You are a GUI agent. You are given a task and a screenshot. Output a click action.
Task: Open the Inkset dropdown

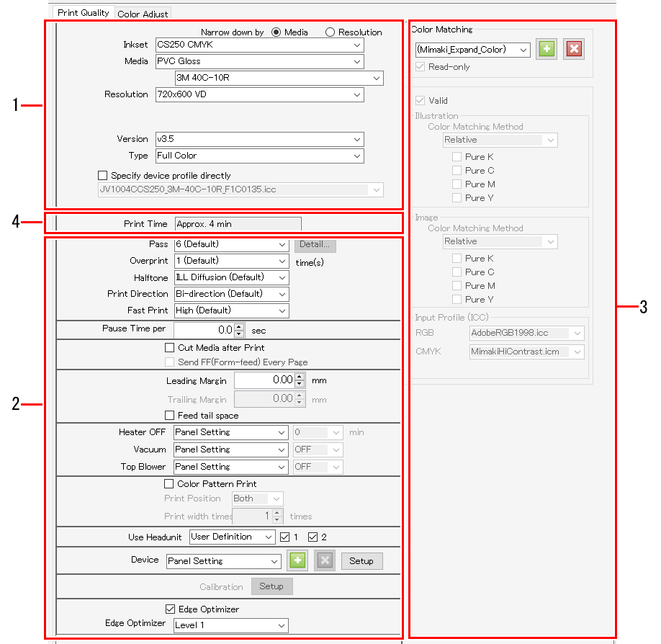(x=357, y=45)
